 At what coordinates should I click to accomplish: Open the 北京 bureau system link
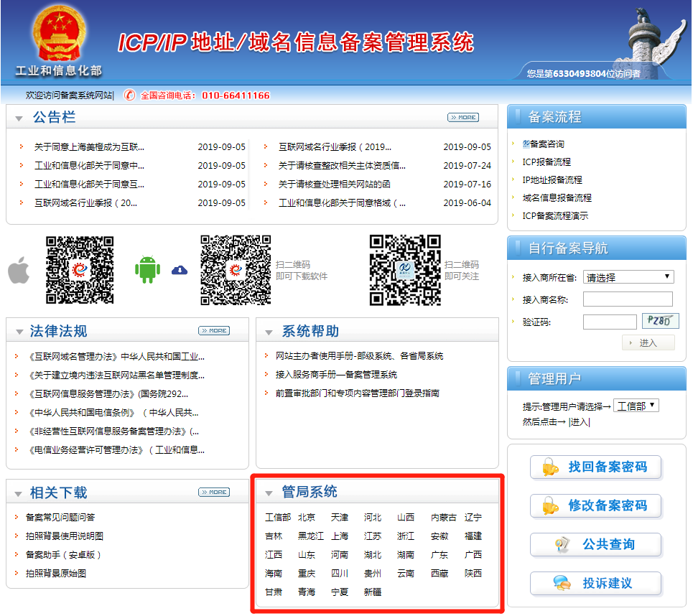click(307, 518)
